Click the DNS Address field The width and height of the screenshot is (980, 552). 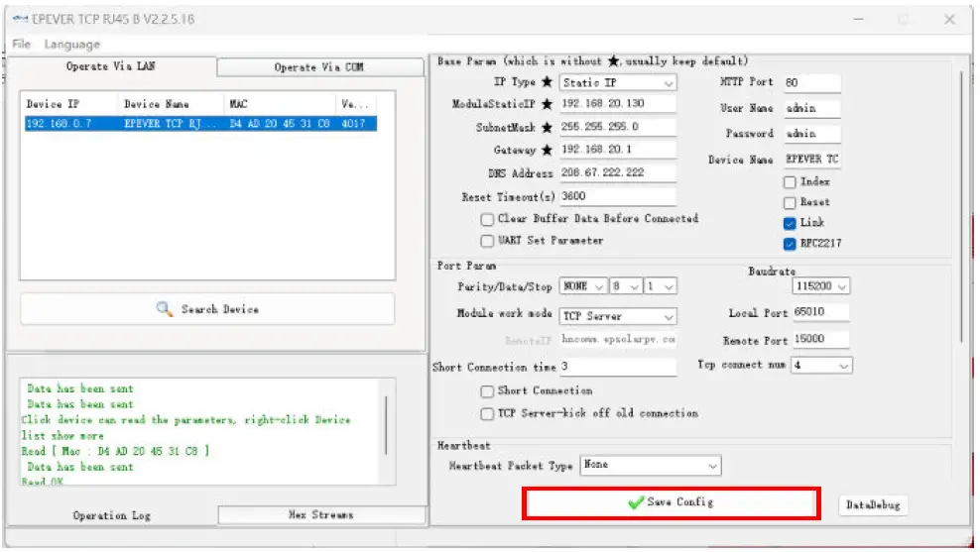pyautogui.click(x=618, y=173)
